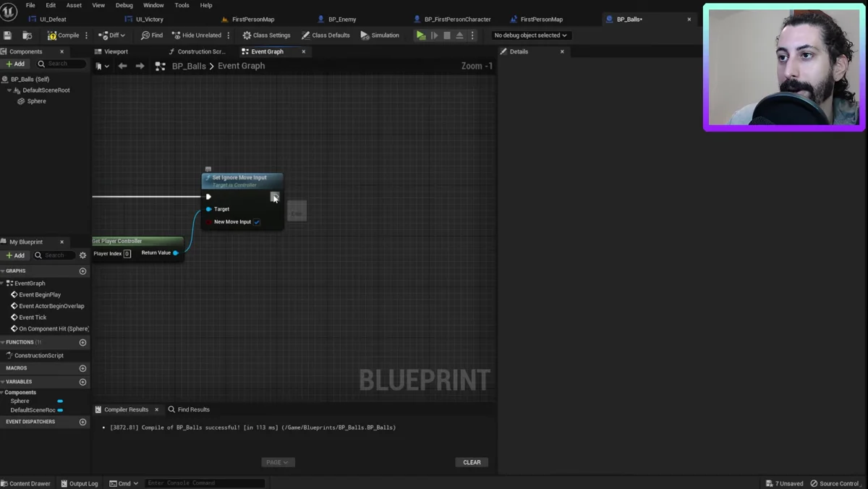
Task: Click the Save blueprint floppy icon
Action: coord(7,35)
